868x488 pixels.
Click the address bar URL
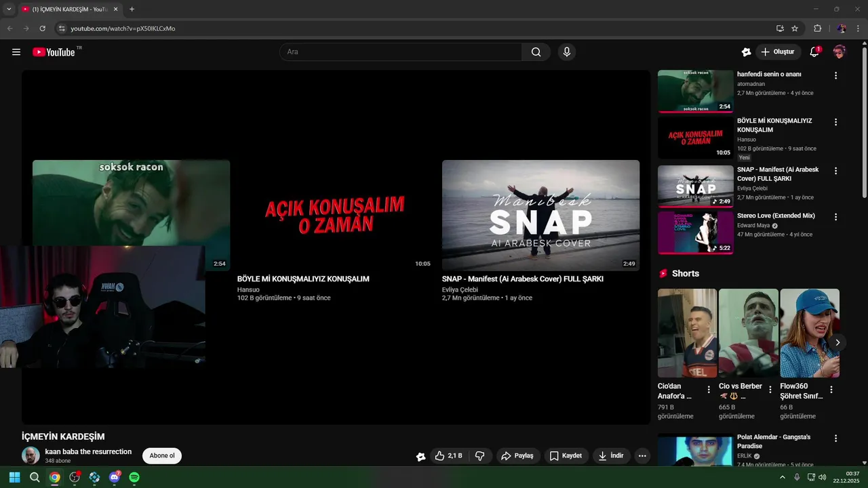(x=123, y=28)
